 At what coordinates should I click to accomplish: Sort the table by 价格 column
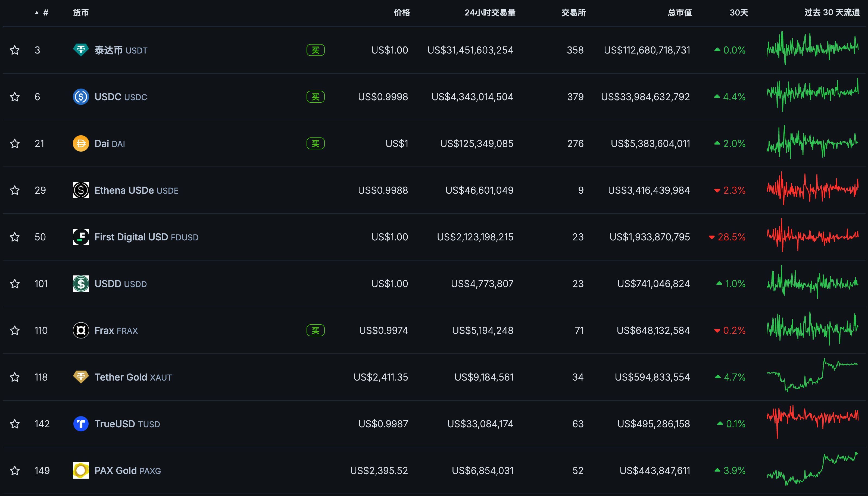(x=402, y=12)
